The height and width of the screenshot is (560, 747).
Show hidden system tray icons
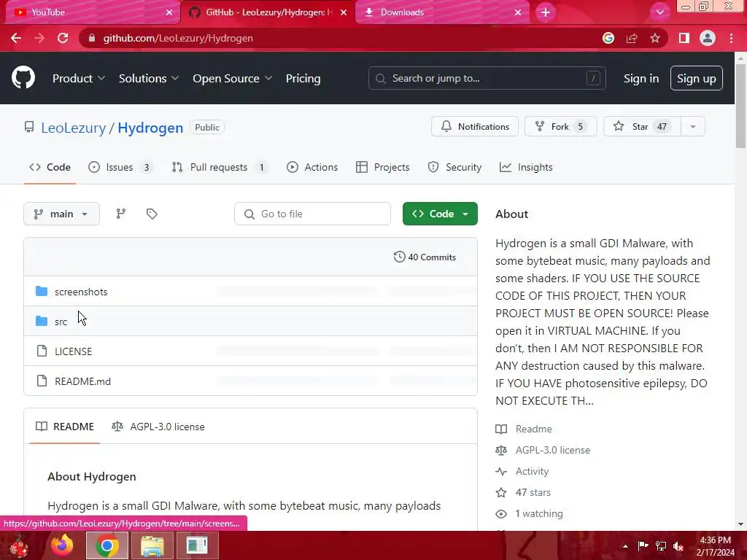[625, 546]
